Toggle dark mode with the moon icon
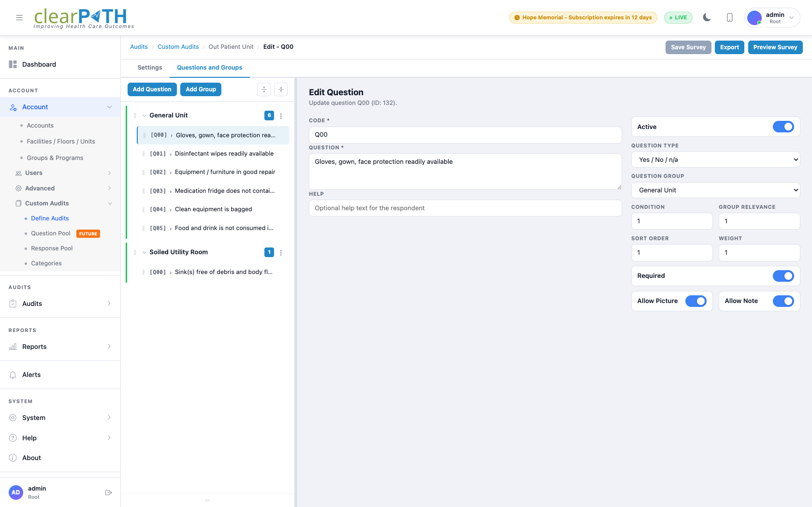 tap(707, 17)
